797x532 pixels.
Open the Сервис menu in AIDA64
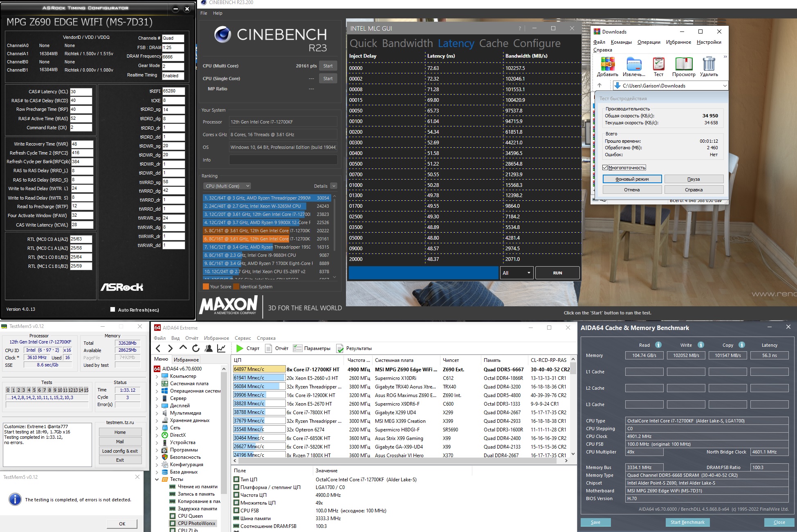pos(242,338)
